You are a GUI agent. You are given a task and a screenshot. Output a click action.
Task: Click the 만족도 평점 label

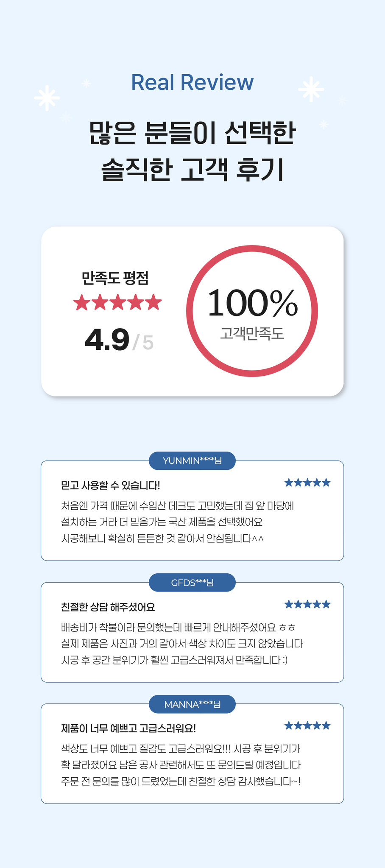(115, 278)
